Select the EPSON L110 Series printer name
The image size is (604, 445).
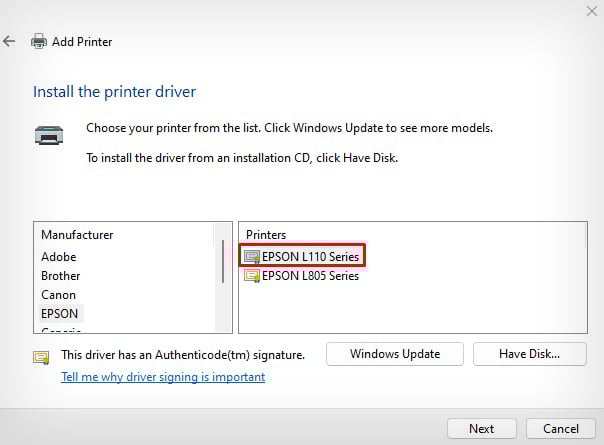point(310,256)
